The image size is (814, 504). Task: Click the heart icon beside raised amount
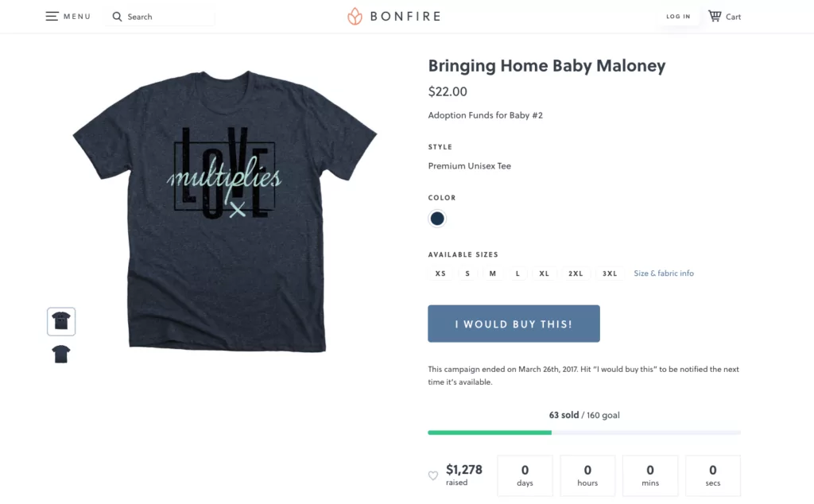433,475
